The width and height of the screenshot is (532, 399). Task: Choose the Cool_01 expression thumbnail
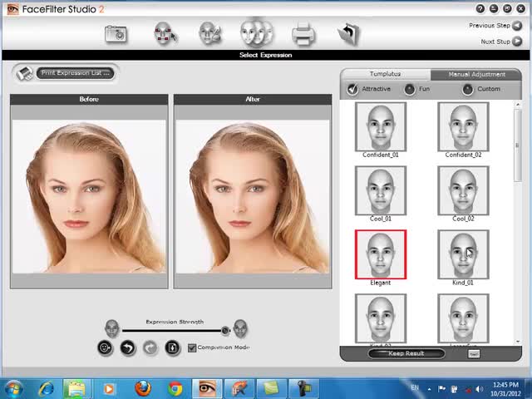(x=381, y=190)
